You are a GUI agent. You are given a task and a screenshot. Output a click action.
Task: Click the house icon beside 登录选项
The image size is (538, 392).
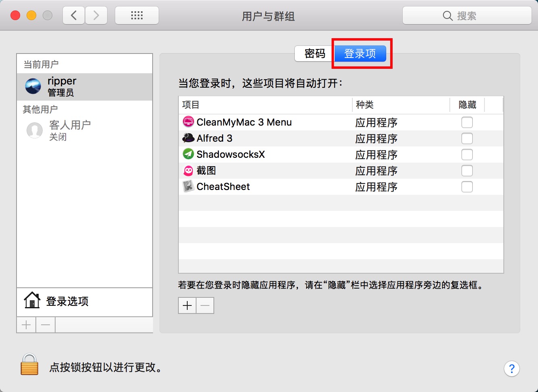click(32, 300)
